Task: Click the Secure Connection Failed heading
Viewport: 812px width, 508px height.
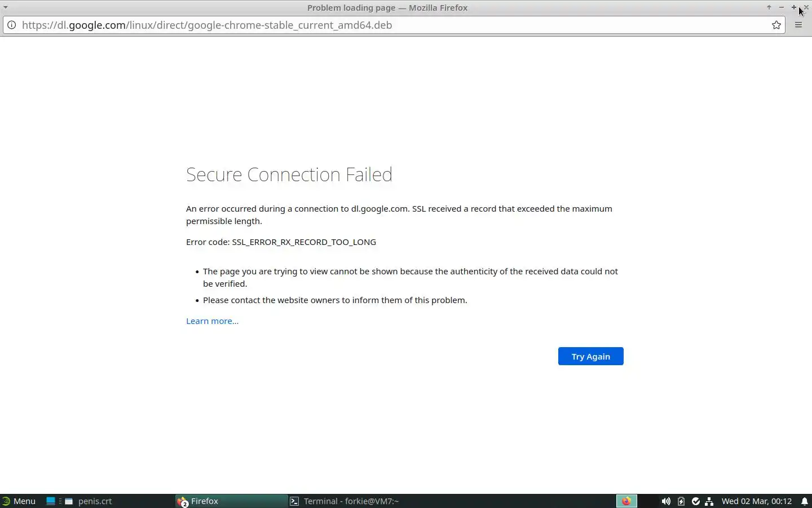Action: pyautogui.click(x=289, y=174)
